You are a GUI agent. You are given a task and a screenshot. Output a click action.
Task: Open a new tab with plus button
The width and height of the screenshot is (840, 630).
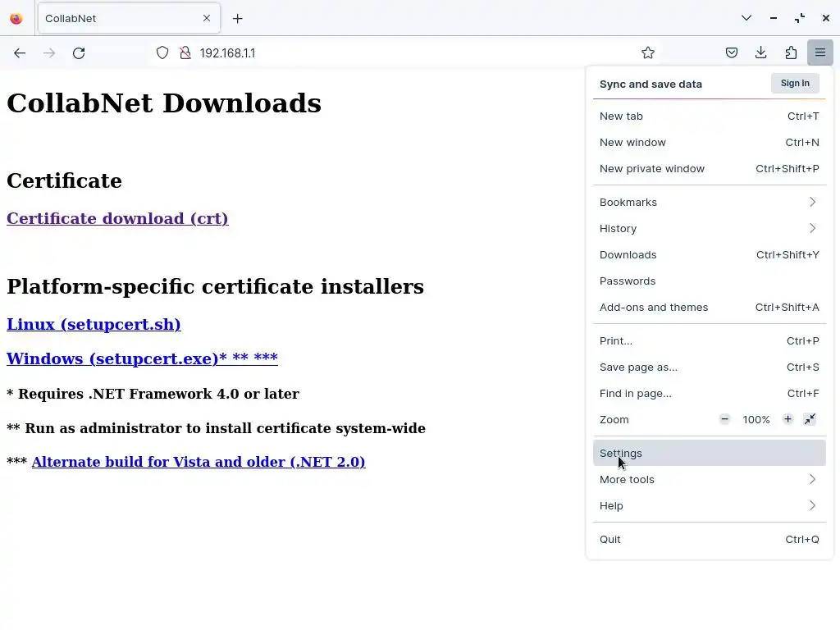tap(238, 19)
